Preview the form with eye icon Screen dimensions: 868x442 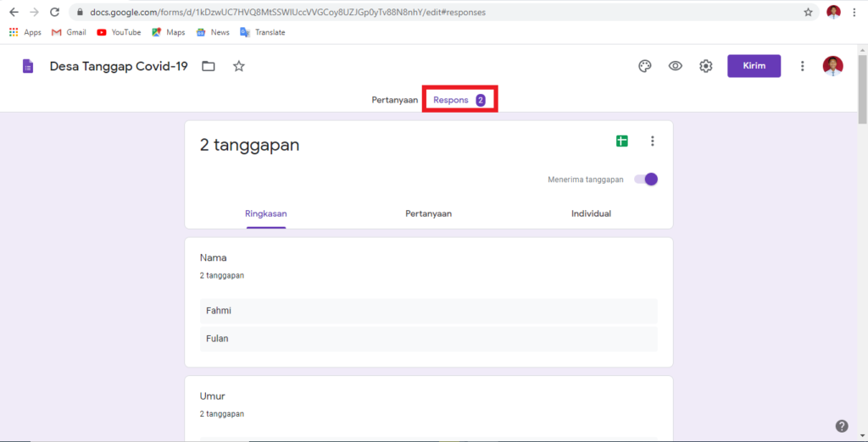tap(675, 66)
